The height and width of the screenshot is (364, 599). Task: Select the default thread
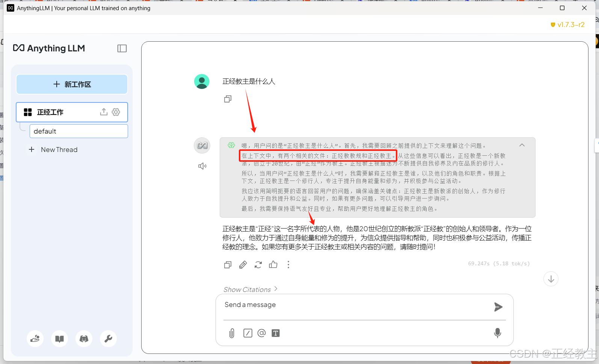[79, 131]
